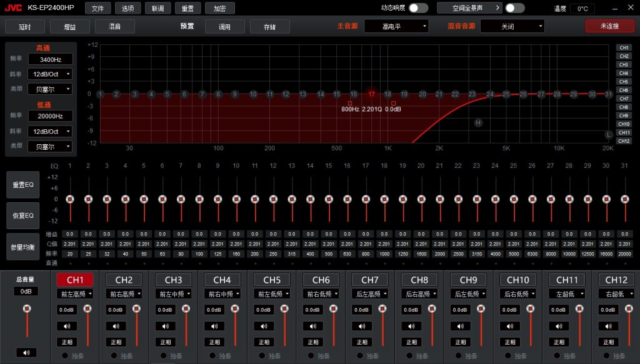Click the 高通 frequency field showing 3400Hz

click(x=51, y=59)
